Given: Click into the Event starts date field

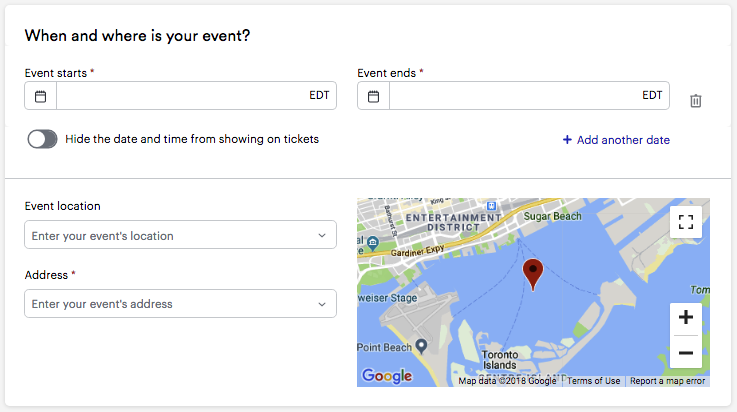Looking at the screenshot, I should coord(180,96).
